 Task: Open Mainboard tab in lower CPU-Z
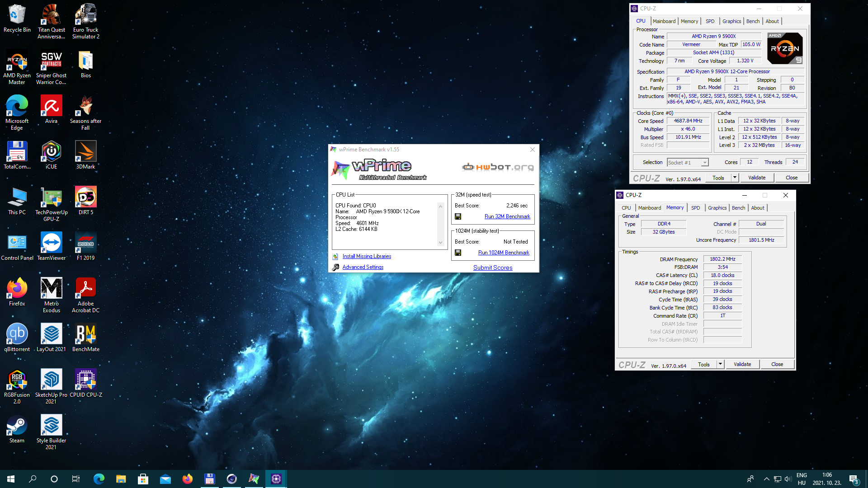click(649, 208)
